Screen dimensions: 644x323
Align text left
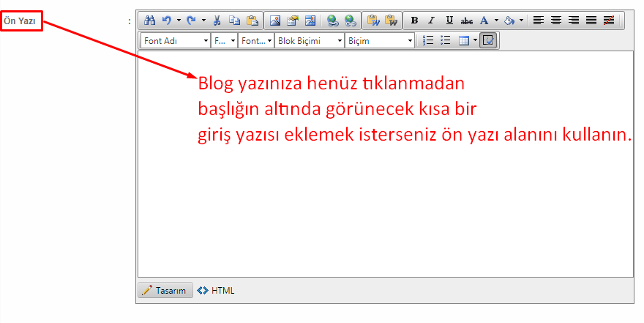[538, 20]
